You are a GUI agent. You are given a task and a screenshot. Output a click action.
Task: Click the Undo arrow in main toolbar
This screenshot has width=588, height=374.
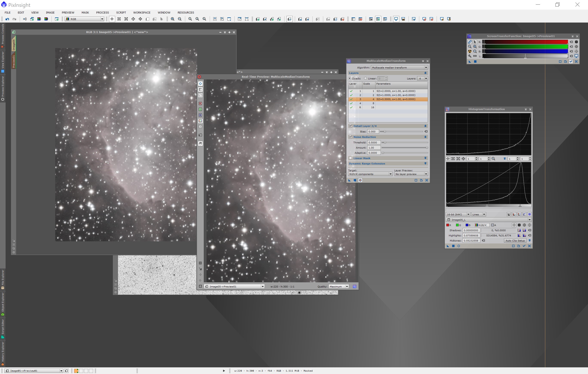click(x=7, y=19)
